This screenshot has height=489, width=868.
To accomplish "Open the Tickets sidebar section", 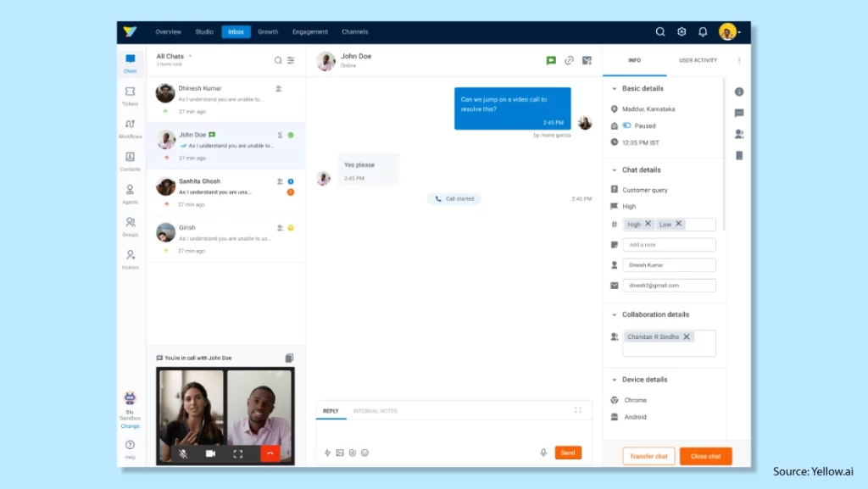I will point(130,96).
